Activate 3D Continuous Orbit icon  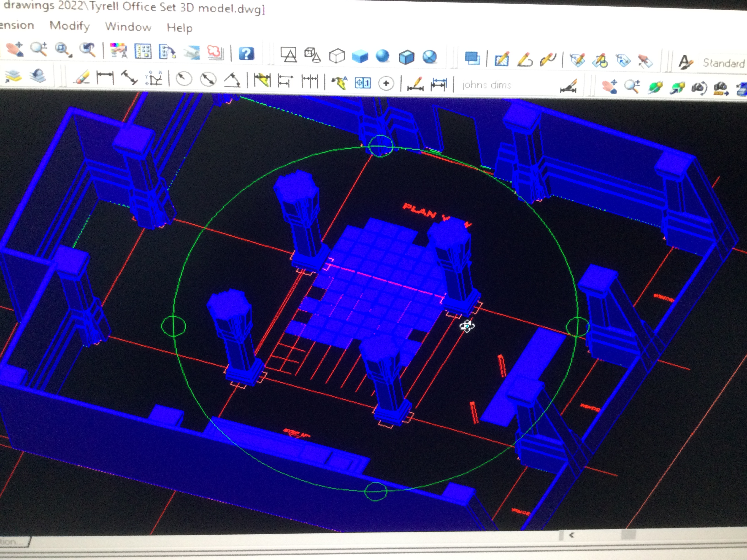[677, 88]
